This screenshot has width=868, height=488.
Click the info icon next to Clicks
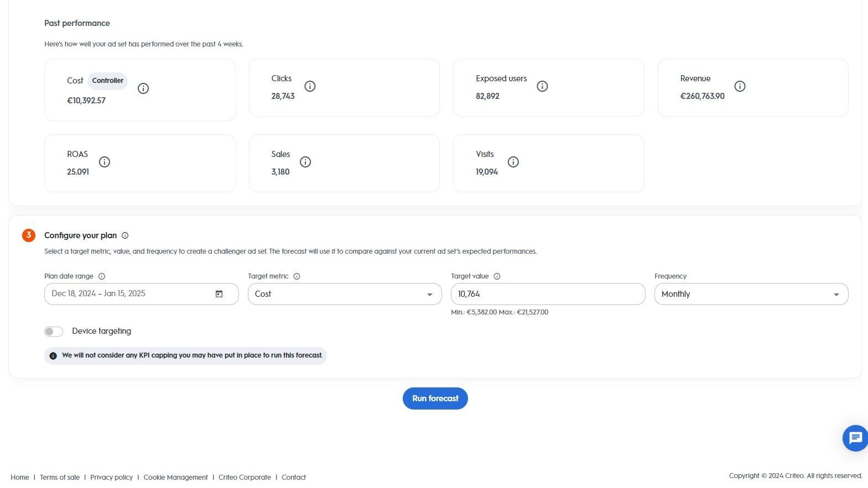(x=310, y=86)
